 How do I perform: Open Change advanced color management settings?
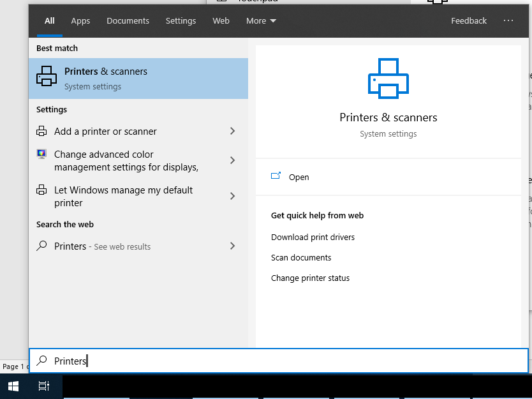(x=138, y=161)
